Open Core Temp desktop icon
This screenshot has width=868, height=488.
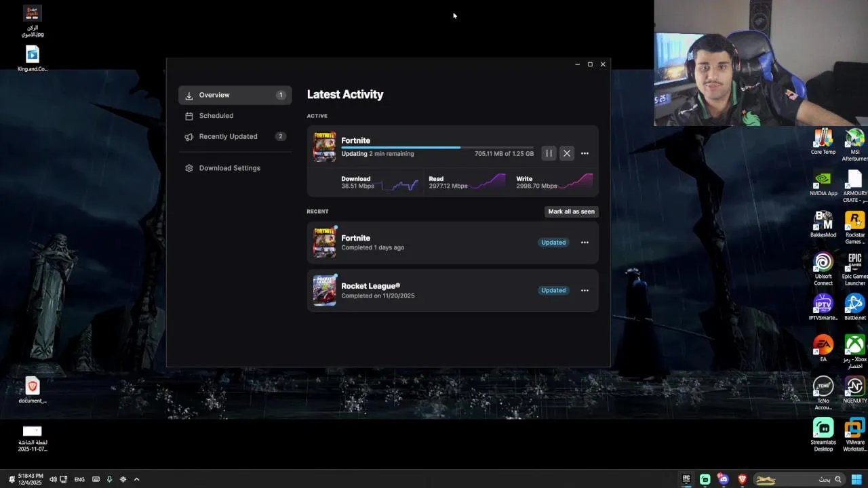(x=823, y=142)
